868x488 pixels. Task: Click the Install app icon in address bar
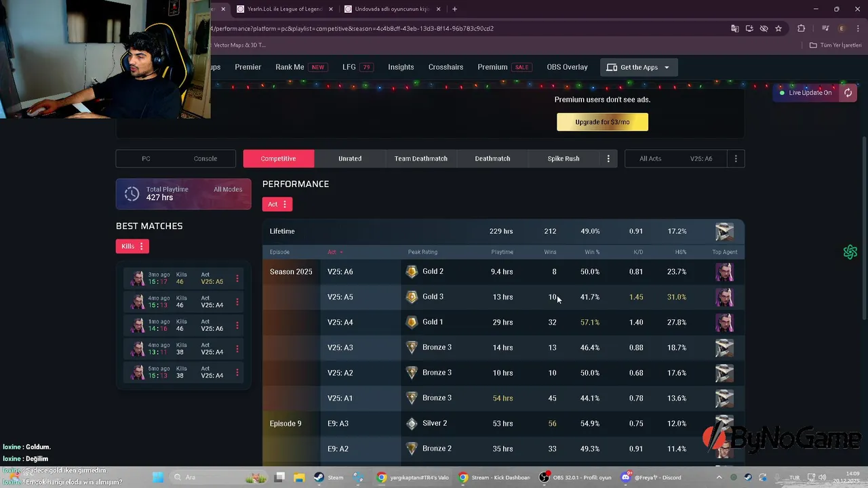(x=749, y=28)
